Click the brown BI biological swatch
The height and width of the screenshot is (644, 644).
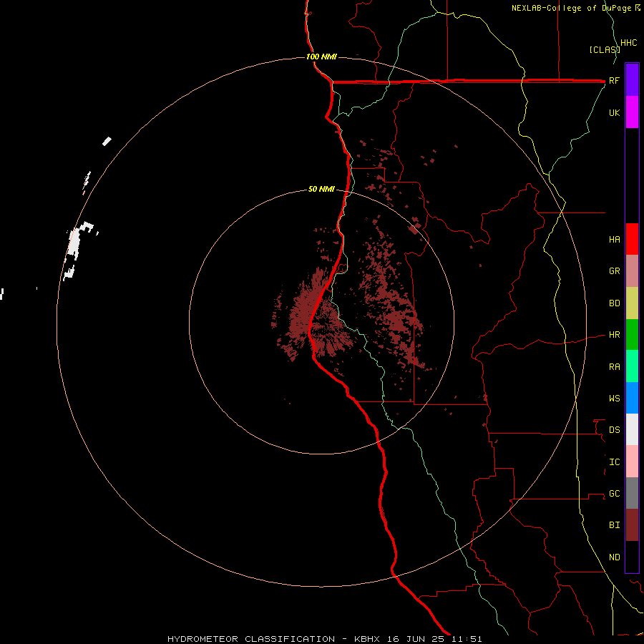coord(632,525)
